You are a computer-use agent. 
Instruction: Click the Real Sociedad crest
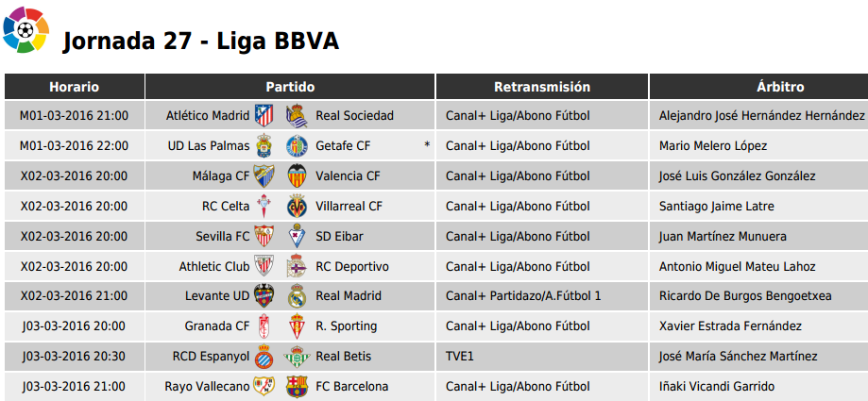click(297, 116)
